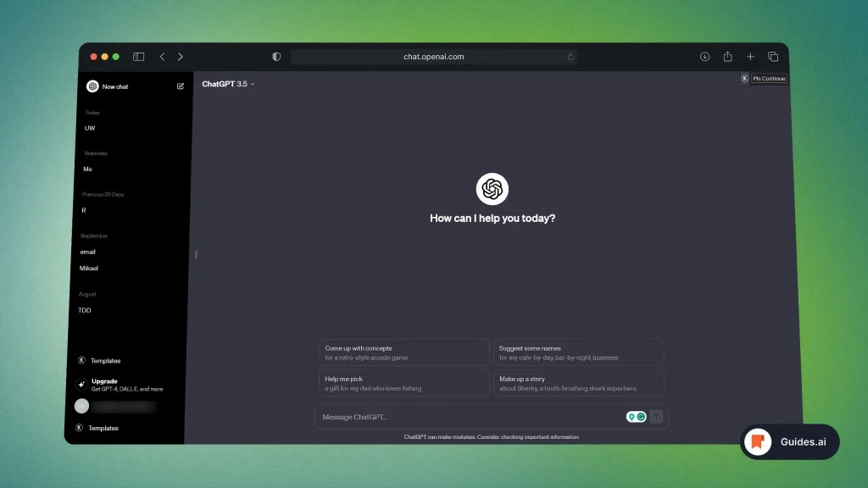Viewport: 868px width, 488px height.
Task: Click the user profile avatar
Action: [x=81, y=406]
